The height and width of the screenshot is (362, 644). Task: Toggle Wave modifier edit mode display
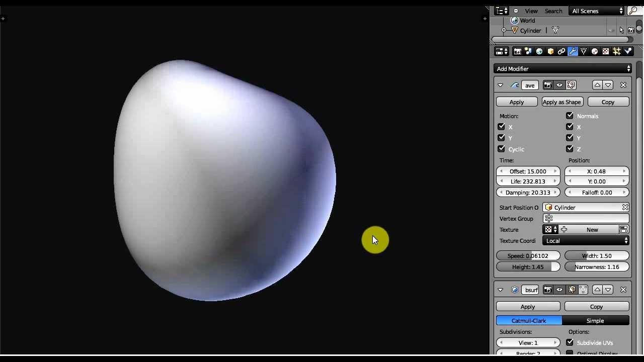coord(571,85)
